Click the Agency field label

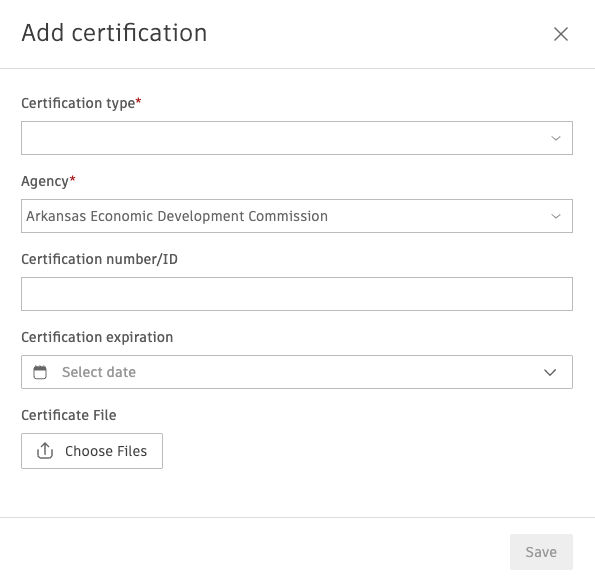tap(45, 181)
